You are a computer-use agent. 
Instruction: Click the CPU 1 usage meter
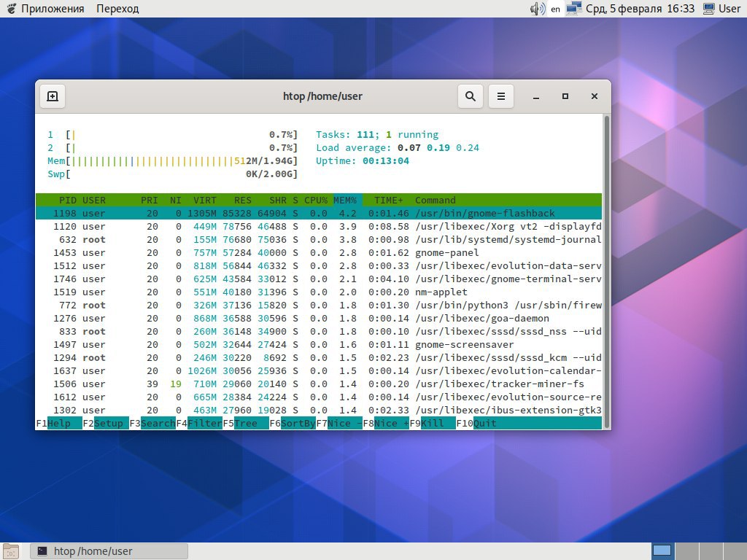pos(172,135)
